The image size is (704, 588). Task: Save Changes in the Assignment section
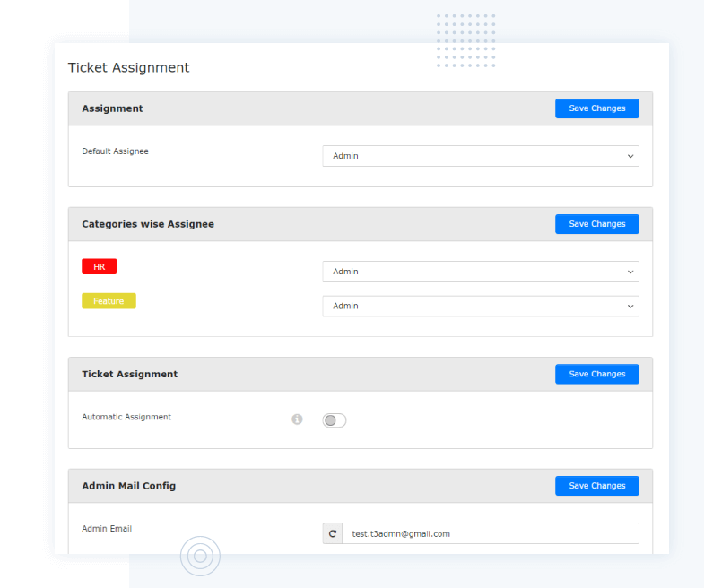596,108
